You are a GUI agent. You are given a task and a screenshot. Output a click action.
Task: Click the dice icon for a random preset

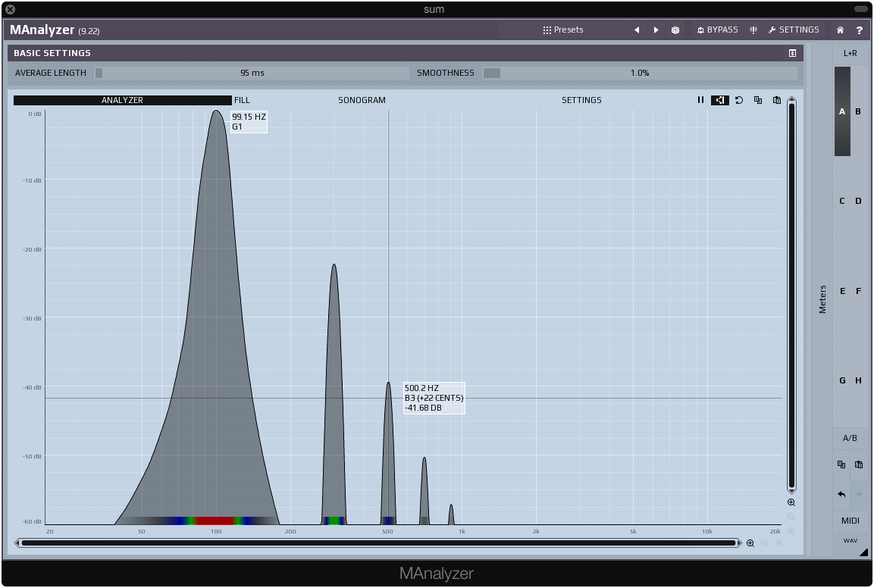click(675, 30)
